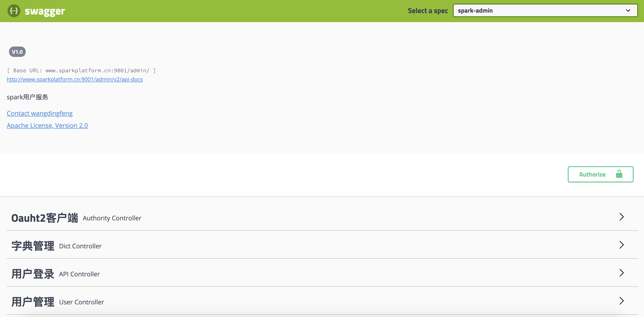The width and height of the screenshot is (644, 317).
Task: Open the 字典管理 section heading
Action: click(x=33, y=246)
